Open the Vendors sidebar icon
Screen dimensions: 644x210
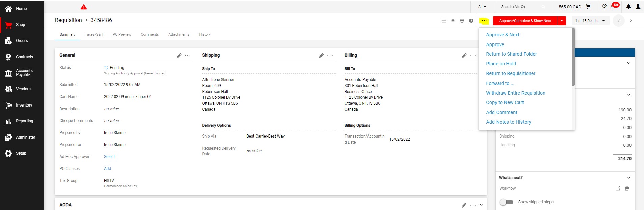tap(8, 89)
